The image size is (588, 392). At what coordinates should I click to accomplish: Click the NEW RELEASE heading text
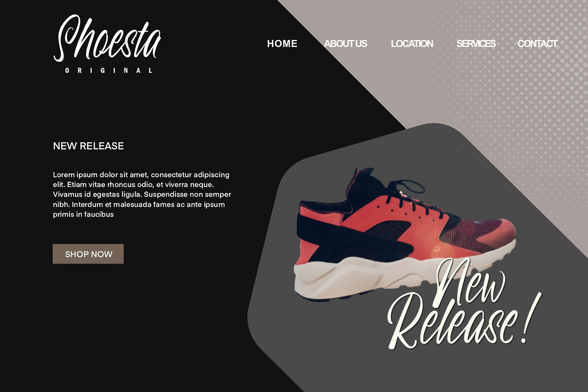click(x=88, y=146)
